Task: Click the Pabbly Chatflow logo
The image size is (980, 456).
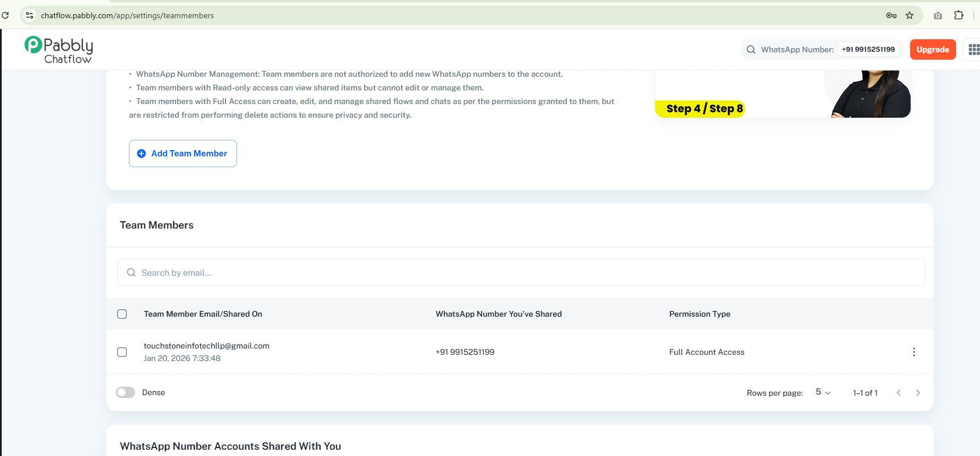Action: click(59, 50)
